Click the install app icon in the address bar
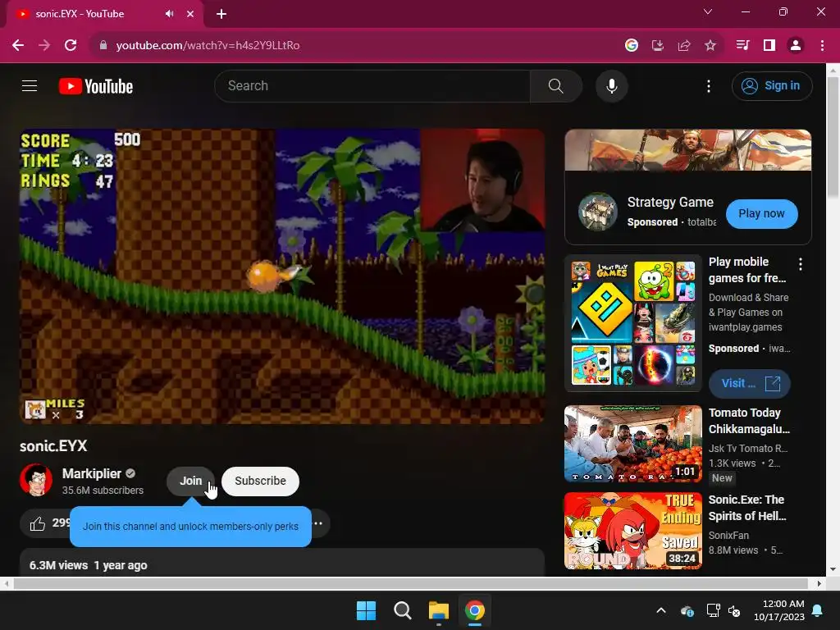Viewport: 840px width, 630px height. (658, 46)
